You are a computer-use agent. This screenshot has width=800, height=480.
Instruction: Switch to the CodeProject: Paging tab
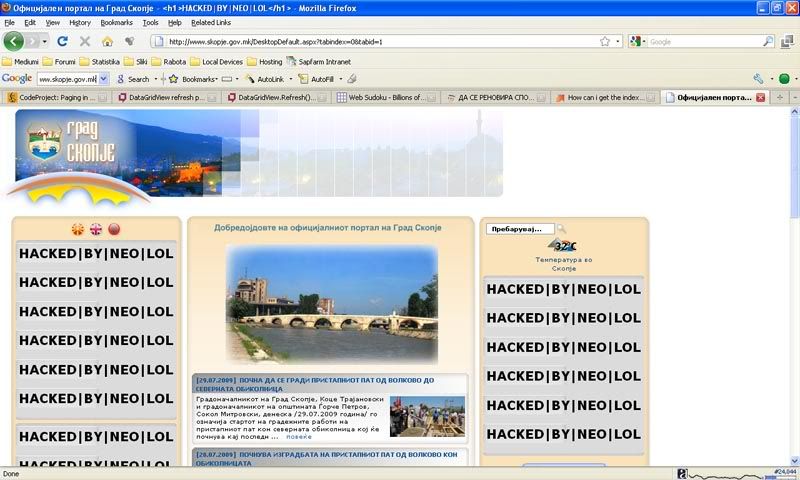[x=57, y=97]
